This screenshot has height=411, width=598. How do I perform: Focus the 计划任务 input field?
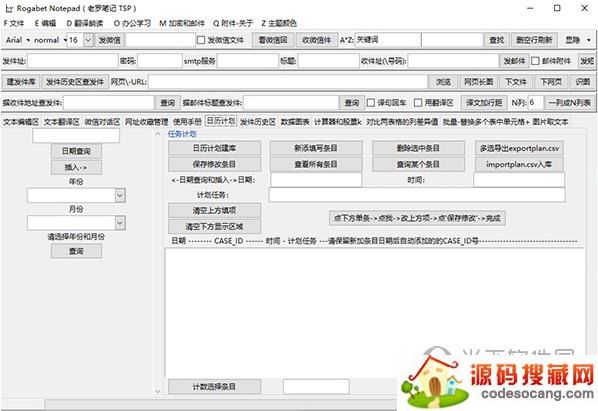[417, 195]
